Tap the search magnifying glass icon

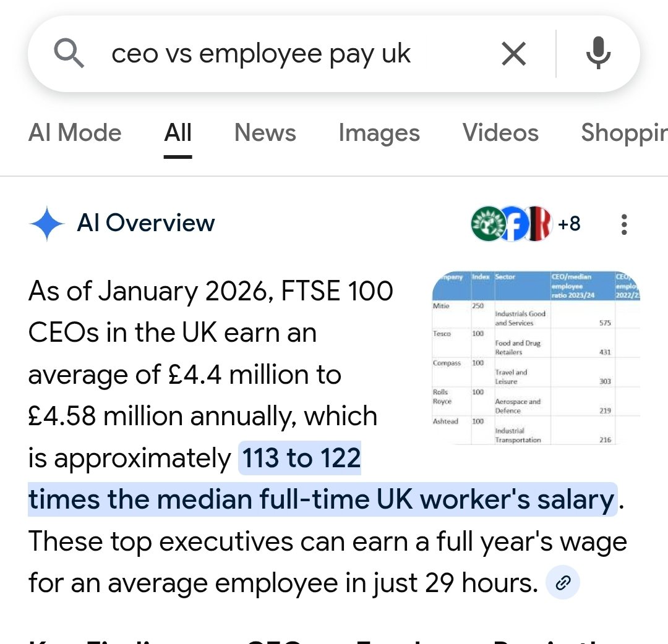(70, 53)
